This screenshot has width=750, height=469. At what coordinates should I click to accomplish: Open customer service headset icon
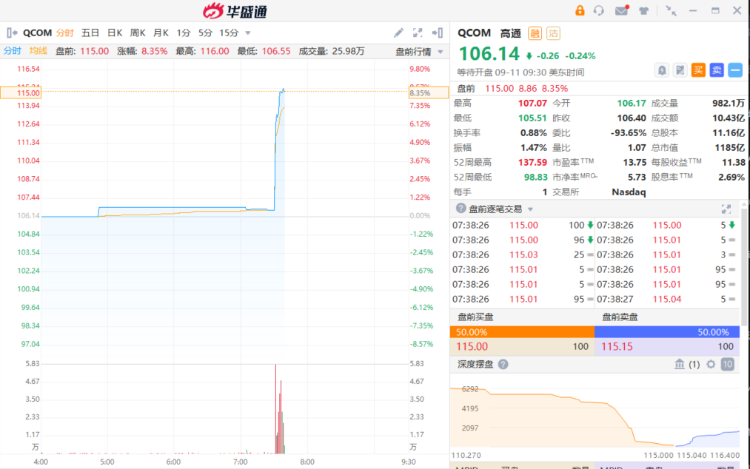(x=599, y=11)
